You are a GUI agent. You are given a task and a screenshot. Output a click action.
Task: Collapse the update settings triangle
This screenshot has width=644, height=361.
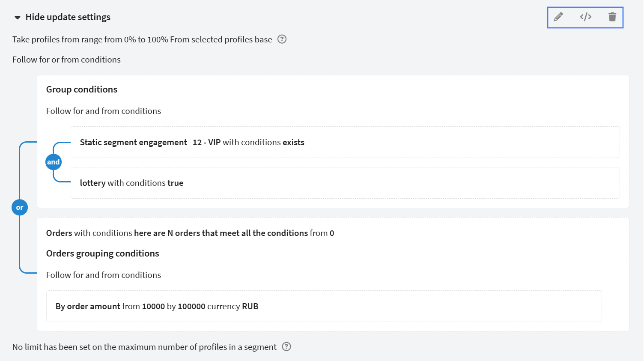tap(18, 18)
